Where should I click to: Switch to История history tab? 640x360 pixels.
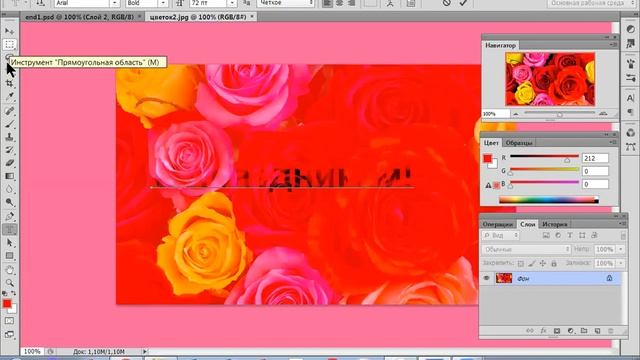[554, 224]
